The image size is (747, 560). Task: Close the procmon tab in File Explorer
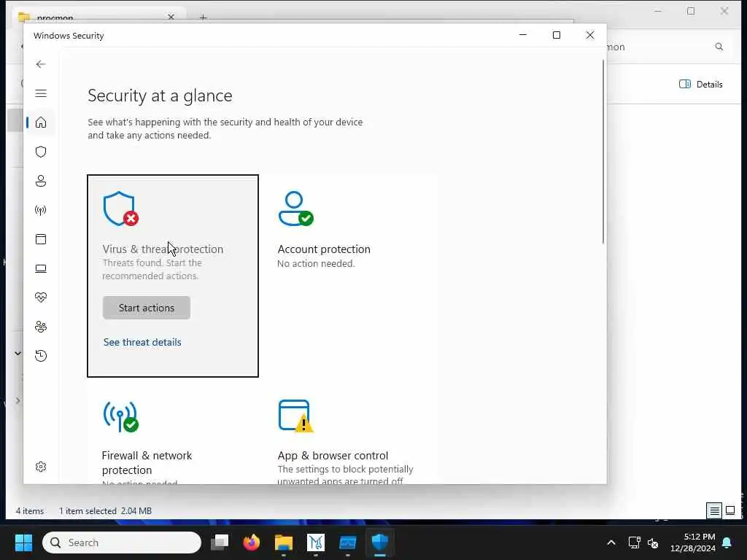171,17
